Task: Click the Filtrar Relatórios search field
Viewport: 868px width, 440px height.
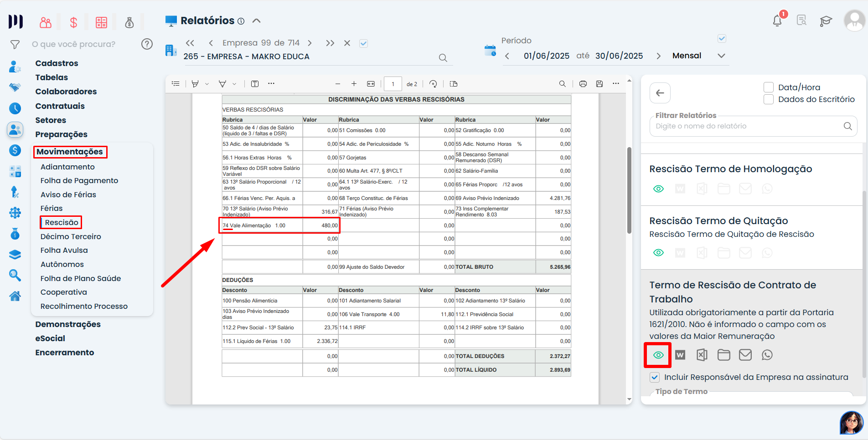Action: click(748, 126)
